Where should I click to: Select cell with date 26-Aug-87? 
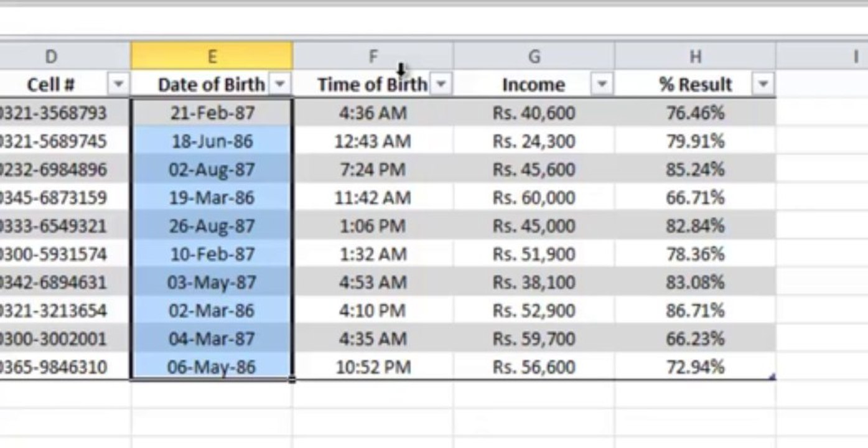pyautogui.click(x=212, y=226)
